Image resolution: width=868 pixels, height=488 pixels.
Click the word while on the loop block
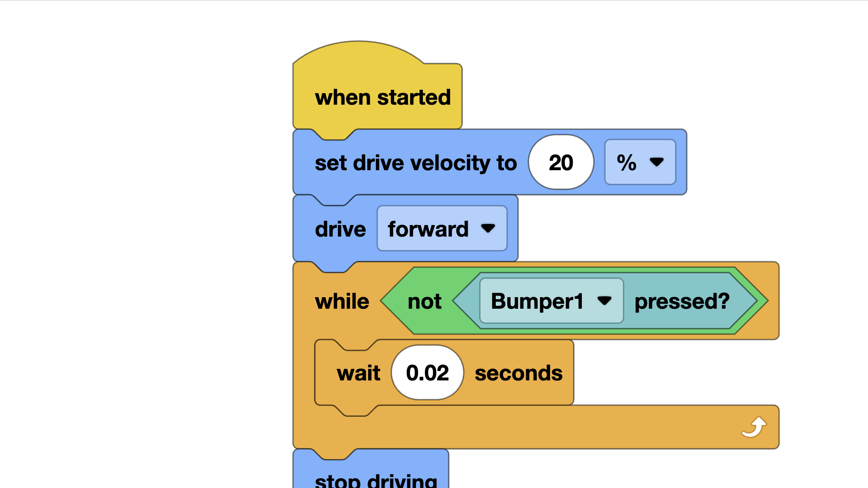pyautogui.click(x=342, y=301)
